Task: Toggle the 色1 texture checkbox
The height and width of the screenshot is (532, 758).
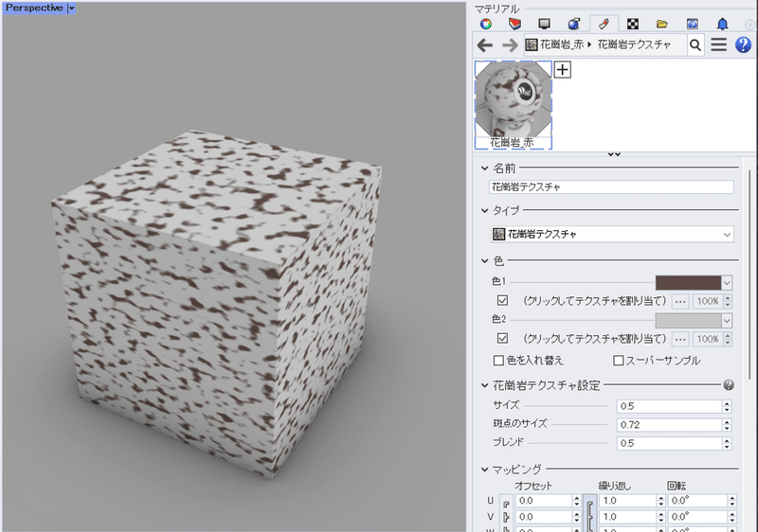Action: click(502, 301)
